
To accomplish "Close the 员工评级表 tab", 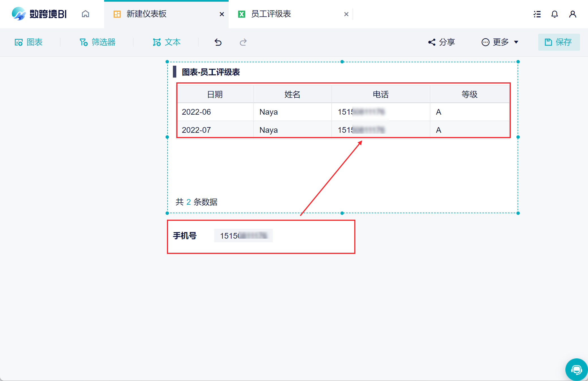I will [346, 14].
